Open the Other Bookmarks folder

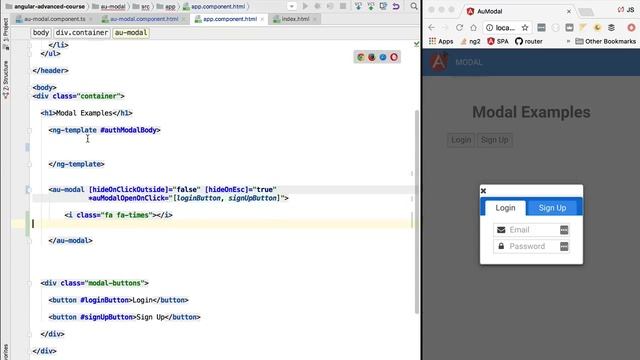(x=605, y=41)
